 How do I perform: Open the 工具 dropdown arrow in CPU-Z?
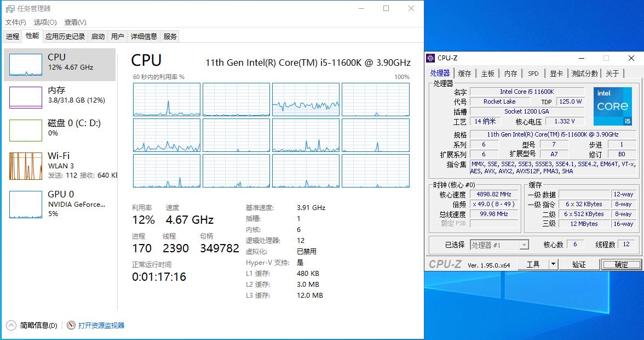(553, 264)
